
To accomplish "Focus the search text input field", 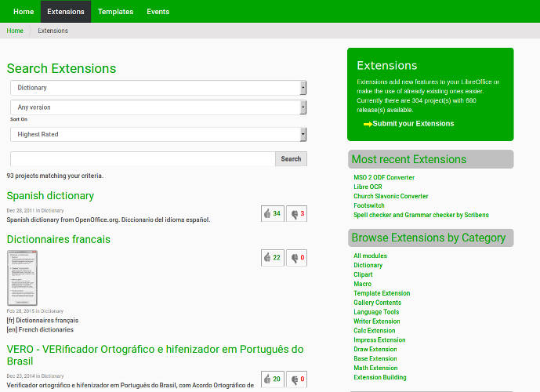I will click(143, 159).
